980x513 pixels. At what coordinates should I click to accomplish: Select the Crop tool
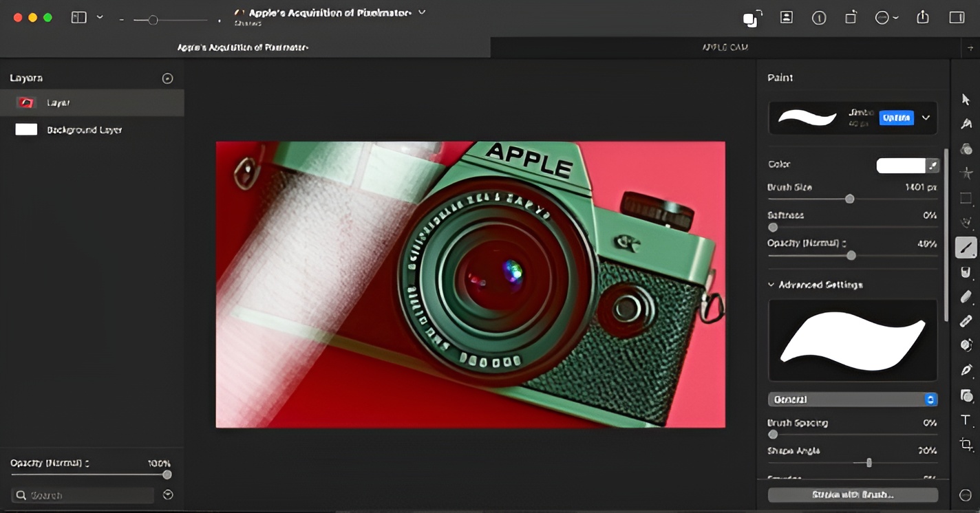click(966, 445)
